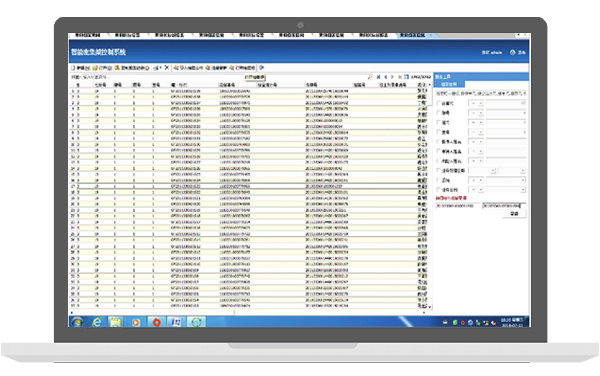Image resolution: width=600 pixels, height=376 pixels.
Task: Open the file explorer folder in taskbar
Action: pos(116,322)
